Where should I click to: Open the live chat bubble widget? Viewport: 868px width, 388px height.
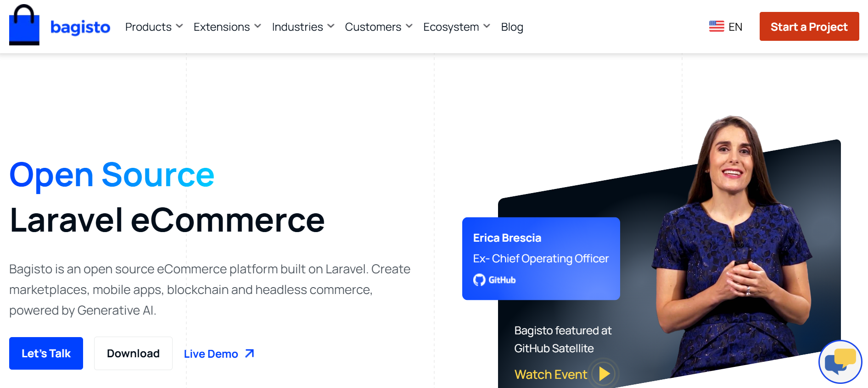click(840, 362)
